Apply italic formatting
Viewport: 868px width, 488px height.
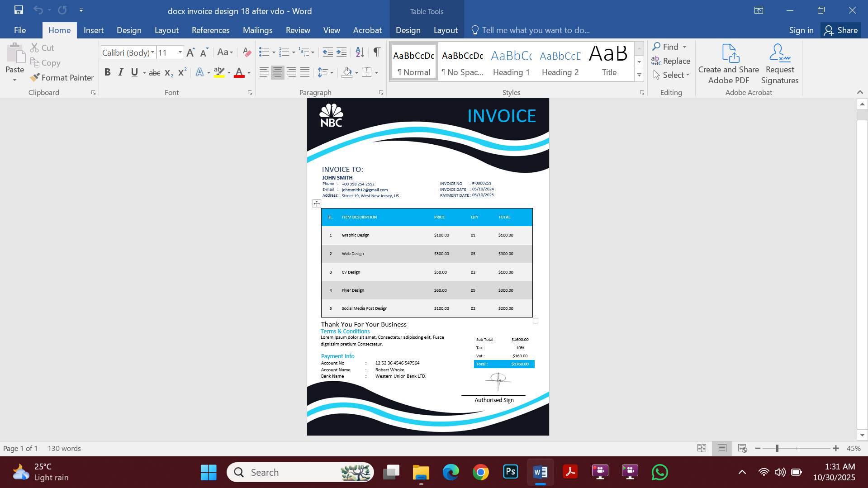pos(120,72)
